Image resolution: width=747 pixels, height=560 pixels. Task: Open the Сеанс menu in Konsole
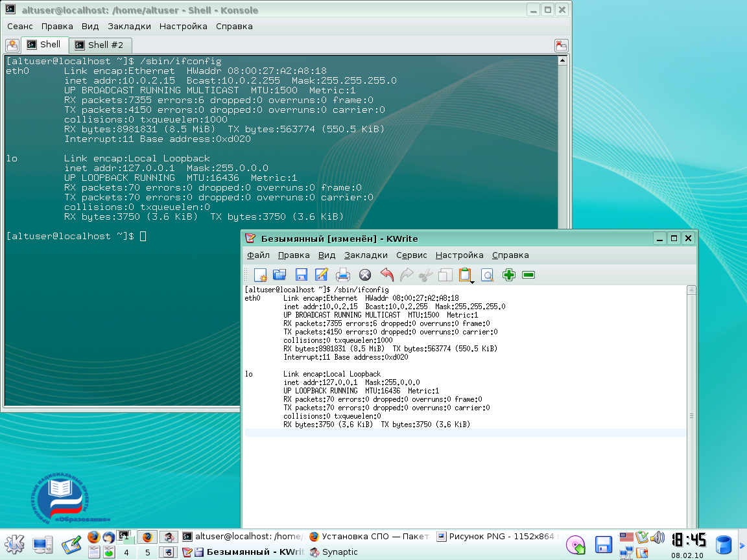[x=20, y=26]
